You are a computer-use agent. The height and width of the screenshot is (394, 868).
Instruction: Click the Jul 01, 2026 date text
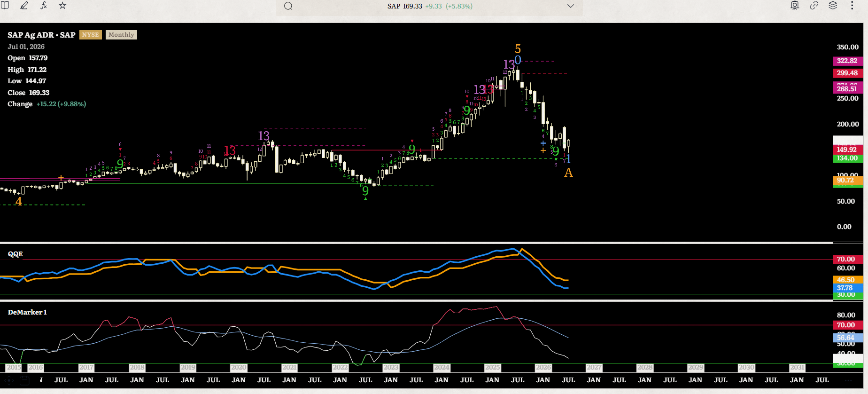point(26,47)
